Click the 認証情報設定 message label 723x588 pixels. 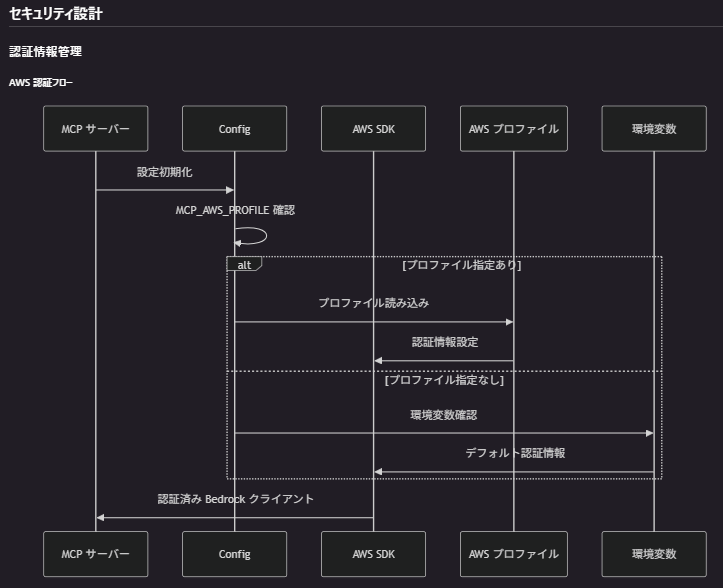click(x=445, y=342)
